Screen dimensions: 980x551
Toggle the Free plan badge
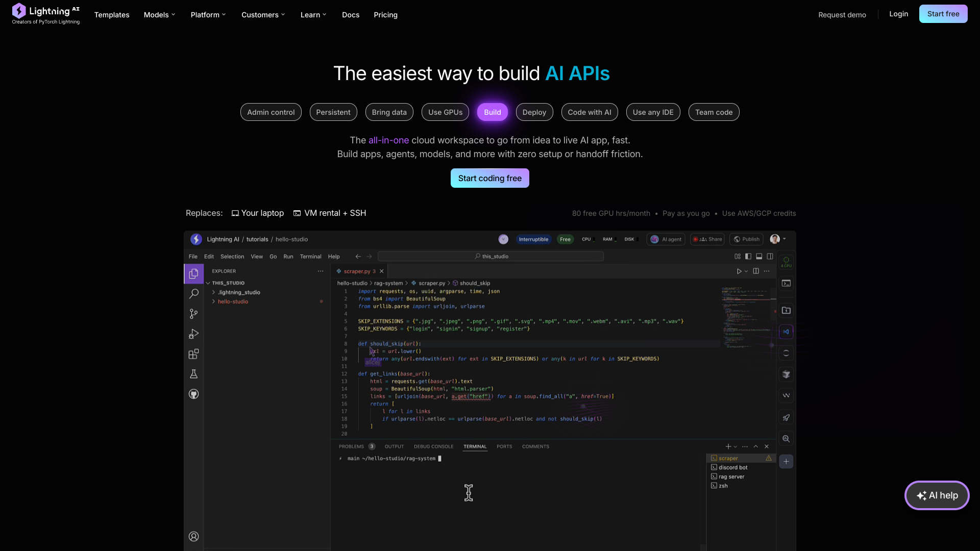tap(565, 239)
